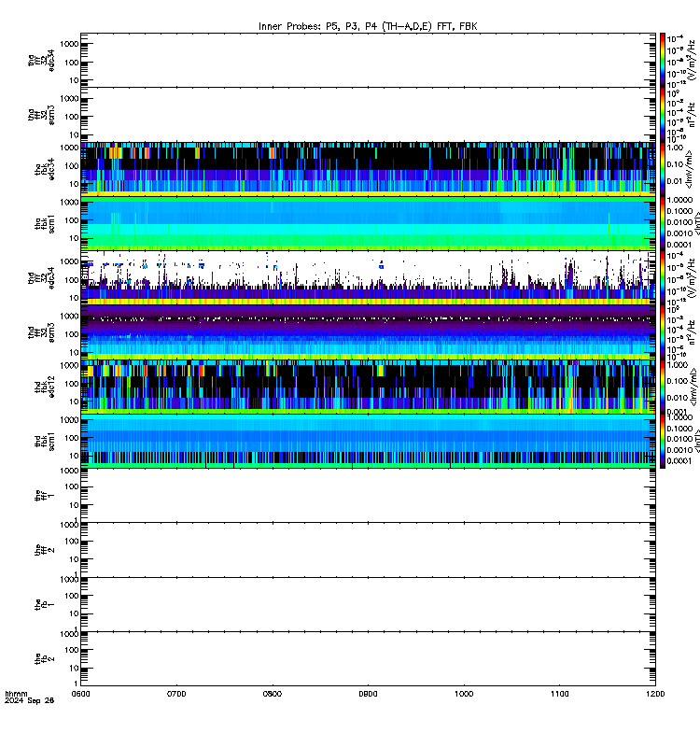This screenshot has height=747, width=700.
Task: Click the color bar beside tha fff scm3 panel
Action: 663,115
